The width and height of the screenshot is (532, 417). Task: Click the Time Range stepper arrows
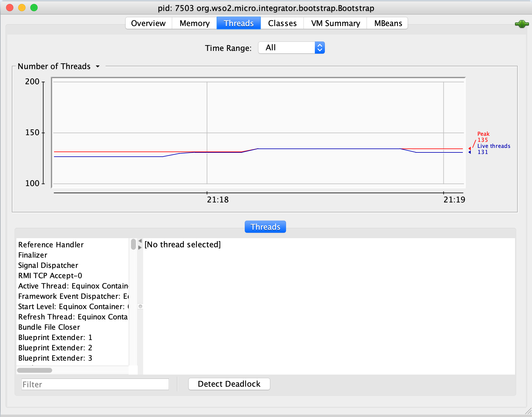(319, 48)
